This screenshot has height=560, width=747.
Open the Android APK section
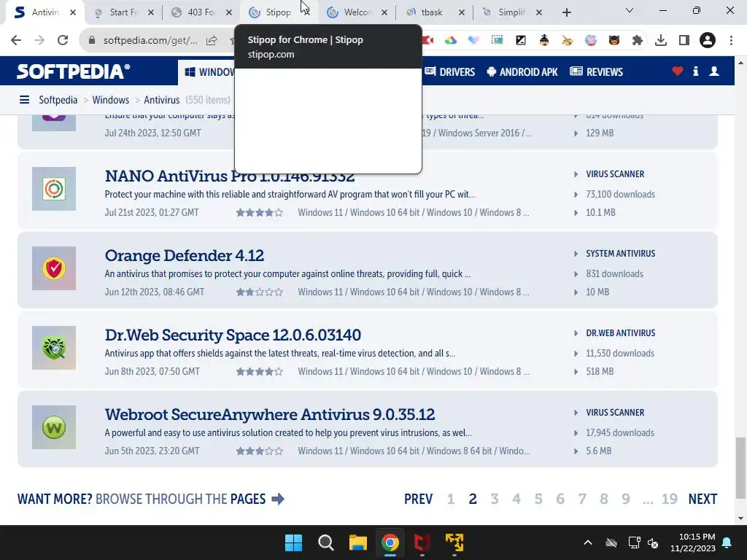coord(522,72)
